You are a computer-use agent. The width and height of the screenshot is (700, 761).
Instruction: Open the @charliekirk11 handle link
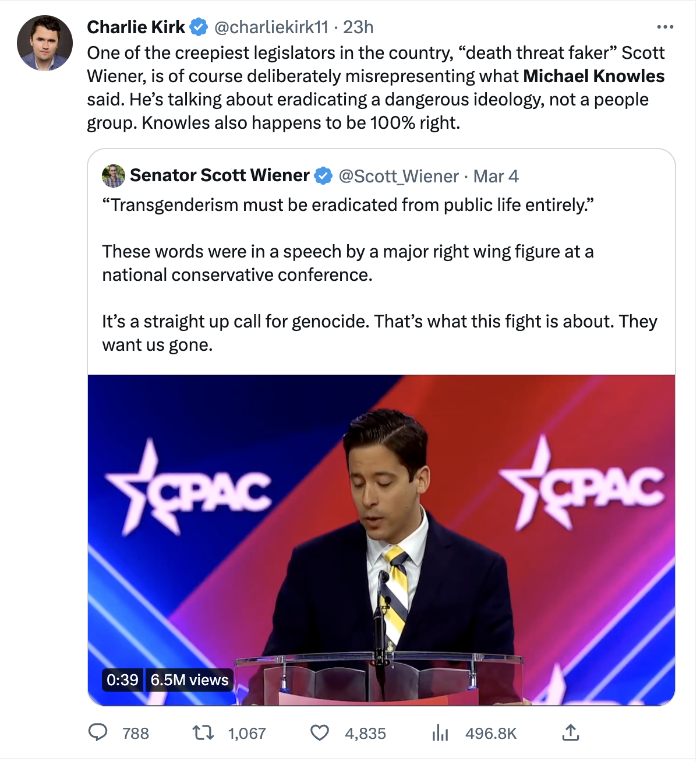pyautogui.click(x=271, y=27)
